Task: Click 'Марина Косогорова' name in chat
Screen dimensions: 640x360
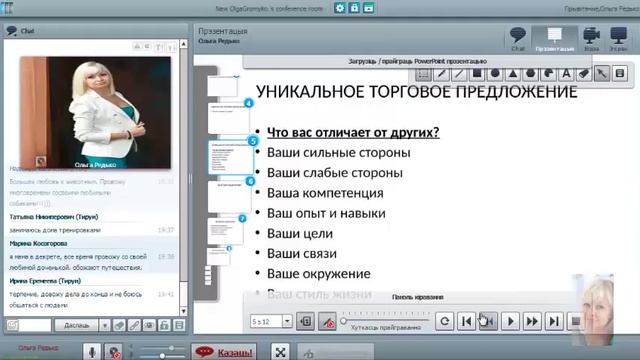Action: pos(38,243)
